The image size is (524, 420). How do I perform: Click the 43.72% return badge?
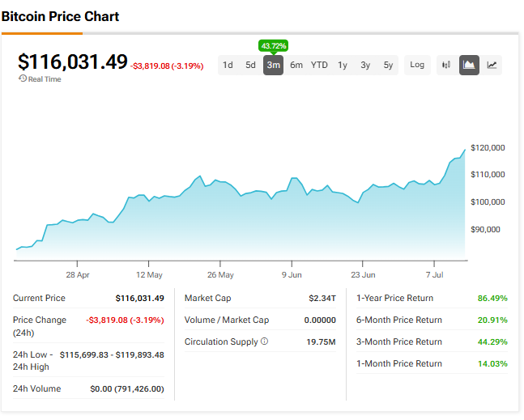pyautogui.click(x=273, y=45)
